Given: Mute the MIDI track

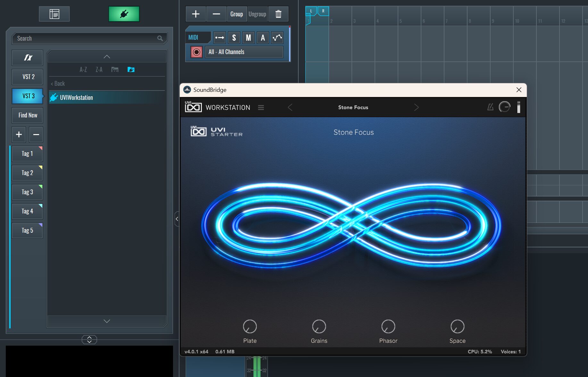Looking at the screenshot, I should (248, 37).
